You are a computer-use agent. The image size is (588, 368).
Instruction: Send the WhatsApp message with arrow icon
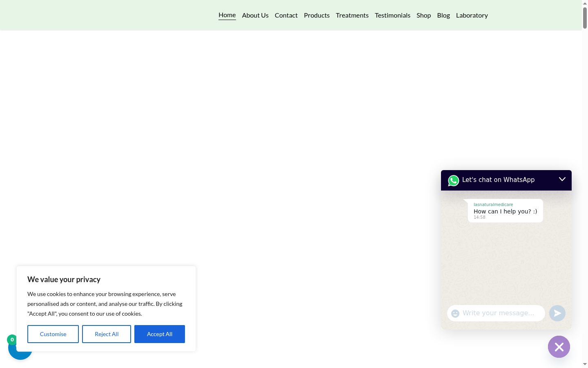(557, 313)
